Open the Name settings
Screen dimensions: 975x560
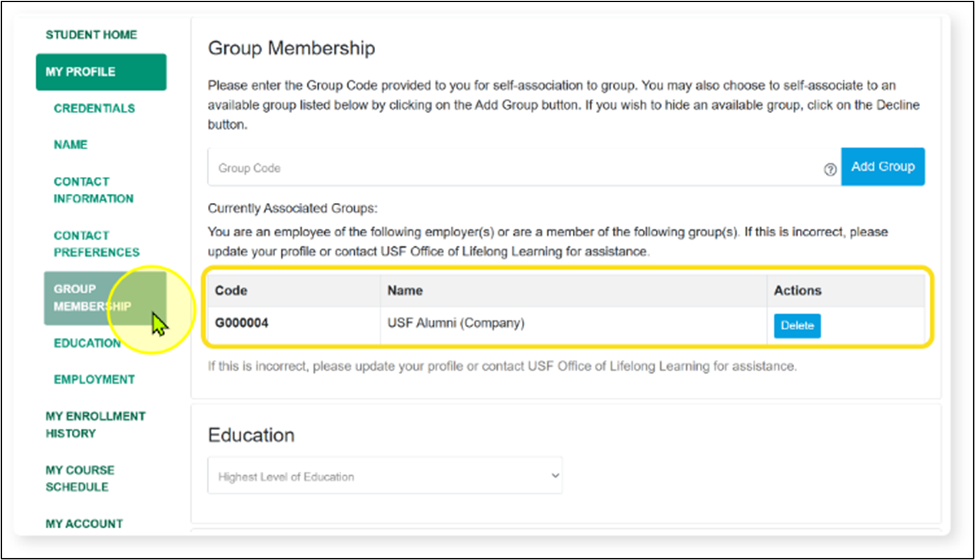[x=70, y=145]
